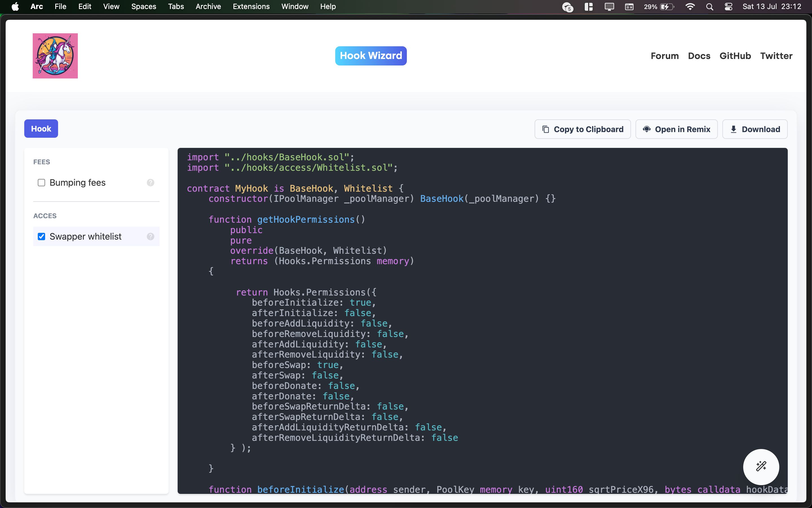Open the File menu
This screenshot has width=812, height=508.
click(x=60, y=7)
